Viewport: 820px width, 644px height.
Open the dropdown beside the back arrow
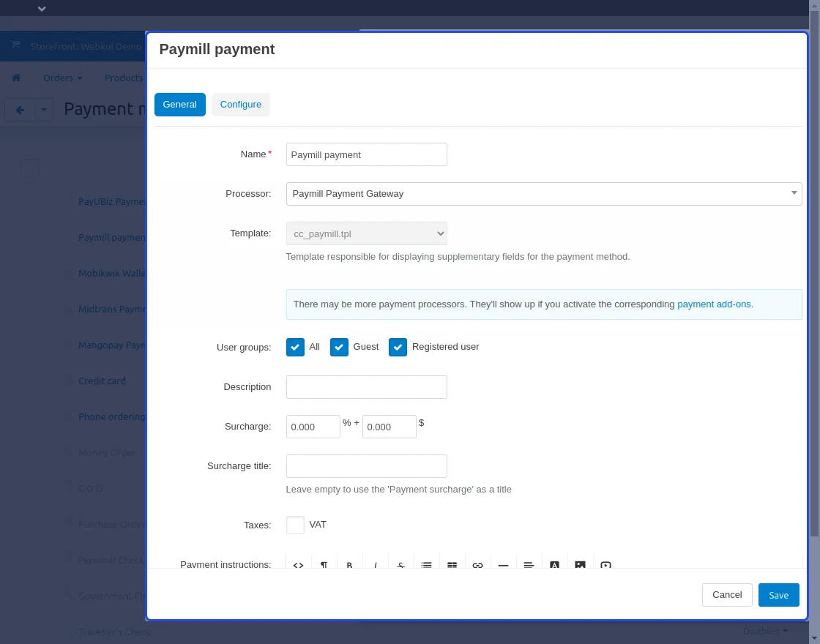[x=44, y=110]
